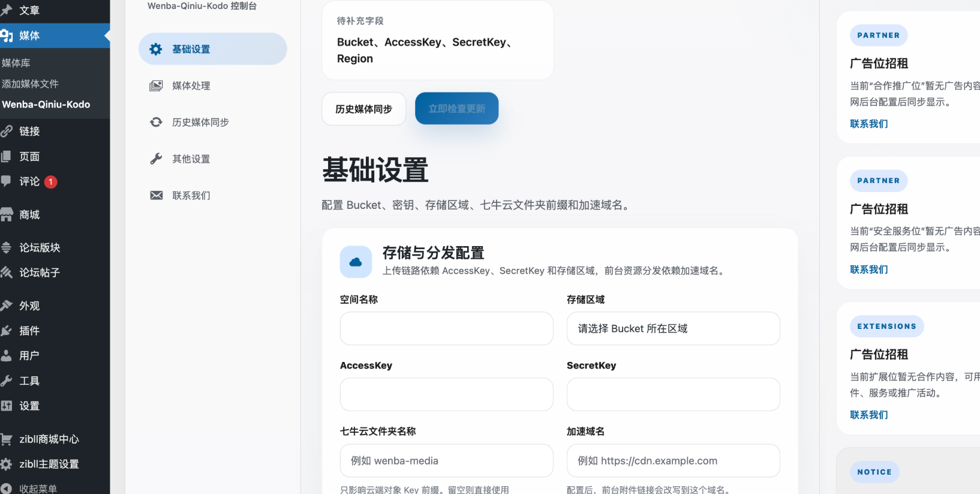Click the wrench icon beside 其他设置
The width and height of the screenshot is (980, 494).
156,159
